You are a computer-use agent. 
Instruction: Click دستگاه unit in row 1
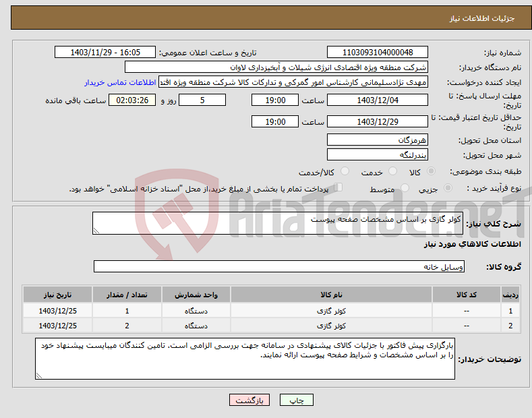click(196, 311)
